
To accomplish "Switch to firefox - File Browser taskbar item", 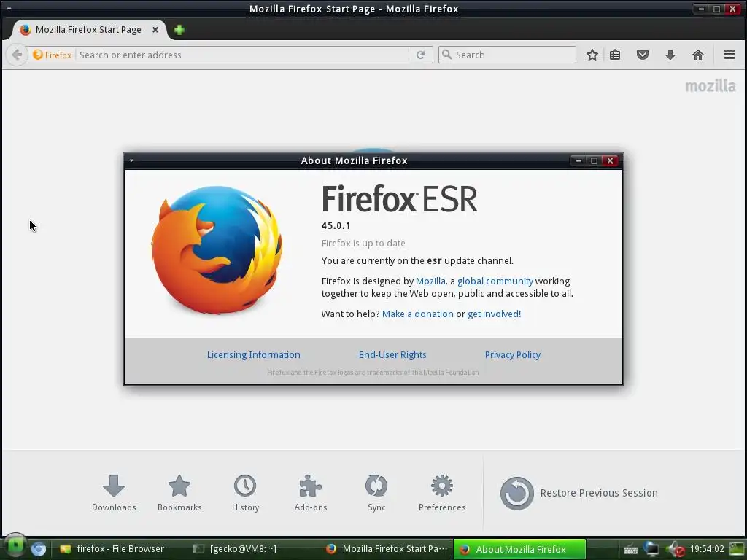I will [112, 549].
